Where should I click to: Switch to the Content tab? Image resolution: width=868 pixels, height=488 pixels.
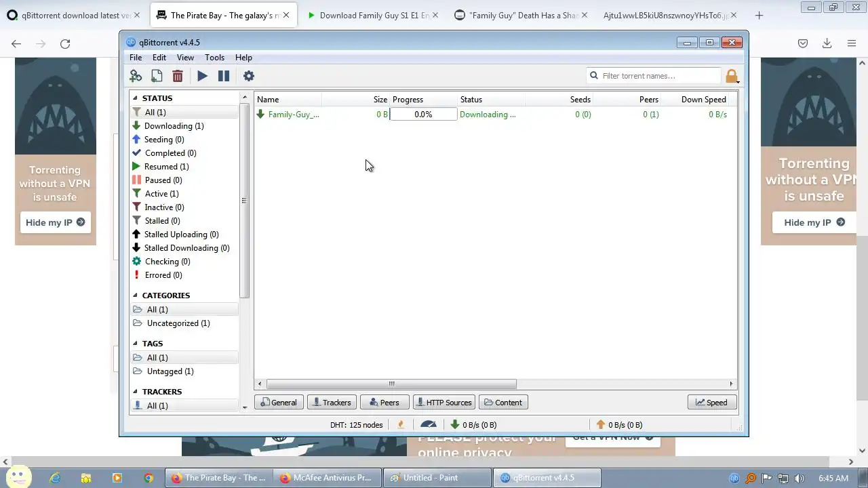pos(505,403)
